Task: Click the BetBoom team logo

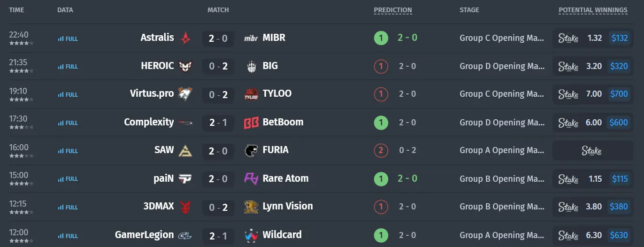Action: (x=251, y=123)
